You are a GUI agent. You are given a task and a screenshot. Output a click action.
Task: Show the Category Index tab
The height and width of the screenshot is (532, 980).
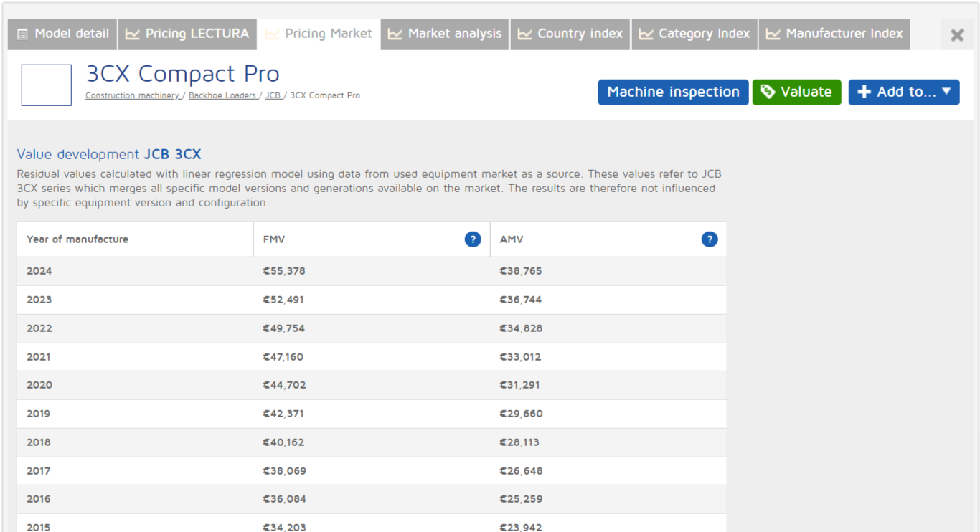point(694,34)
